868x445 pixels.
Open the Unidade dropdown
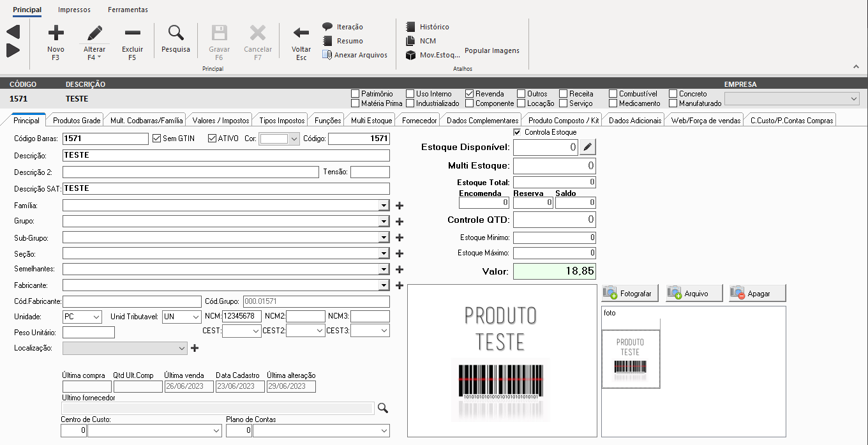pyautogui.click(x=95, y=316)
